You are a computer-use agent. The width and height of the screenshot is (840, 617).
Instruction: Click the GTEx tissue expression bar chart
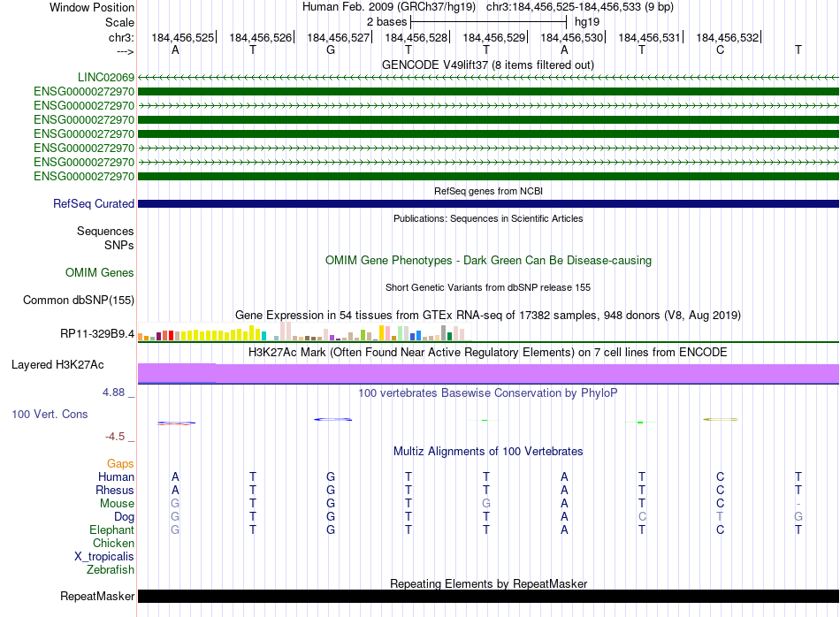coord(304,331)
